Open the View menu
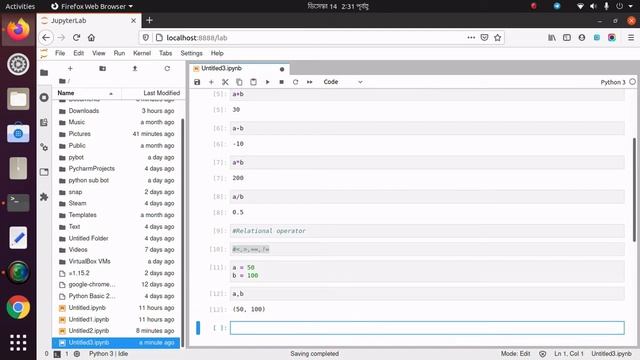 [x=98, y=53]
